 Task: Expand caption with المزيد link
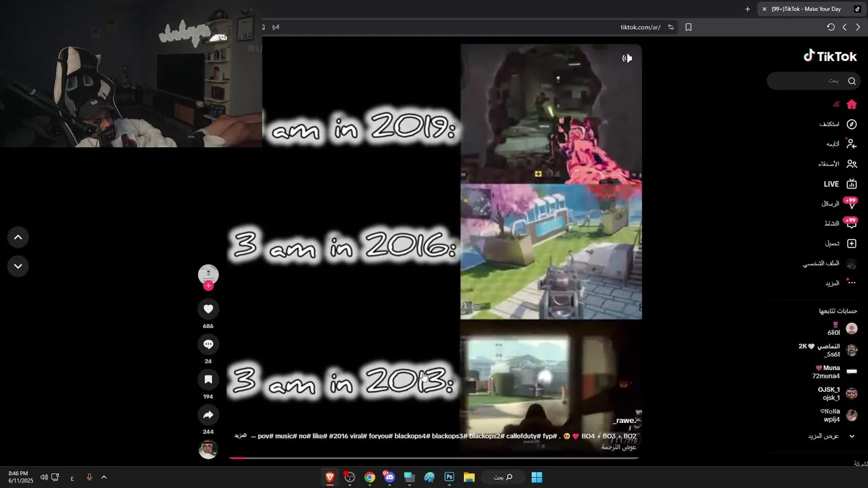tap(240, 435)
